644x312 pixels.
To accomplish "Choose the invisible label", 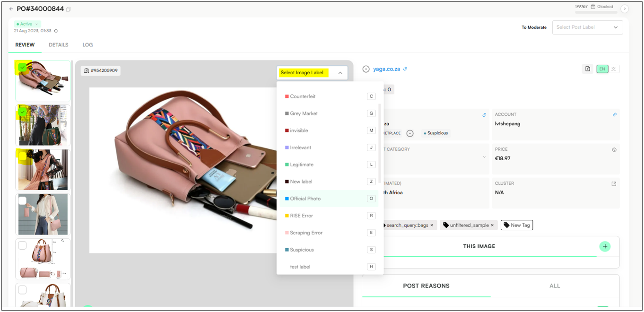I will (x=330, y=130).
